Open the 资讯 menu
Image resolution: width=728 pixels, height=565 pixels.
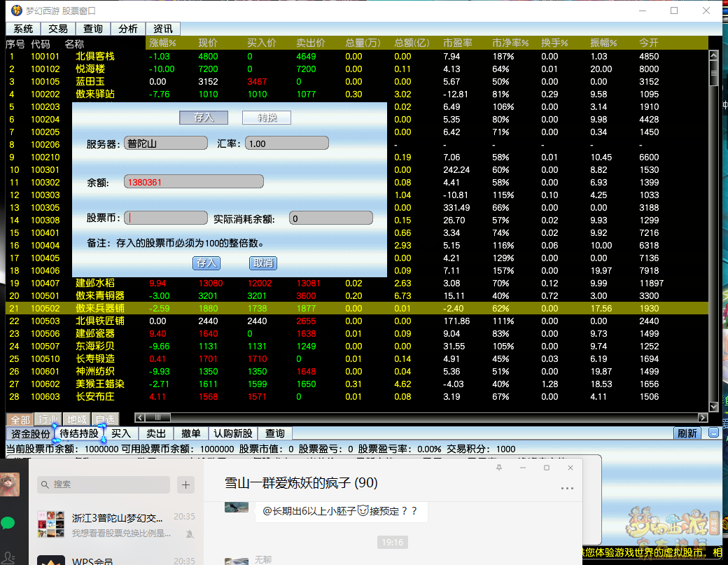click(163, 29)
